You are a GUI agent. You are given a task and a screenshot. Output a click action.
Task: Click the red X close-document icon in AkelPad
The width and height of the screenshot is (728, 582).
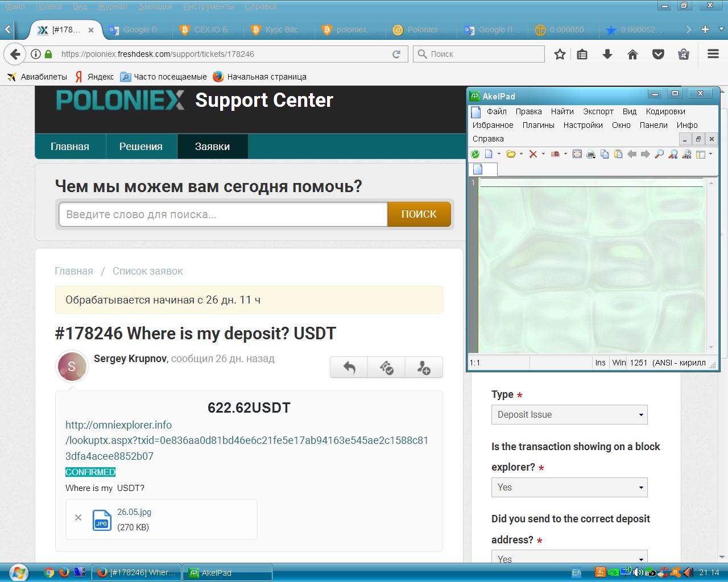tap(533, 154)
